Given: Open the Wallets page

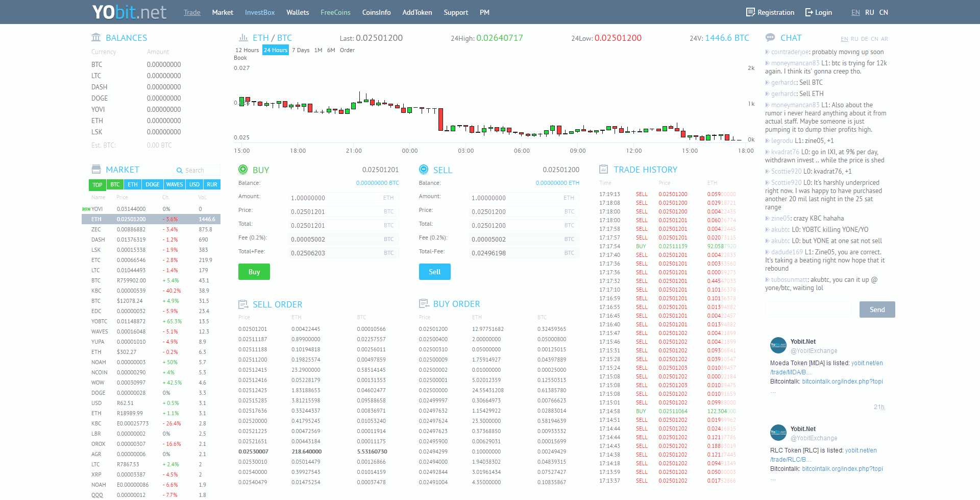Looking at the screenshot, I should pyautogui.click(x=298, y=12).
